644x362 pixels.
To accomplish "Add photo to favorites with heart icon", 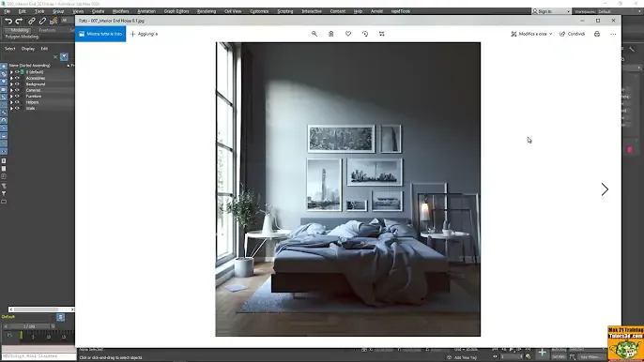I will point(348,34).
